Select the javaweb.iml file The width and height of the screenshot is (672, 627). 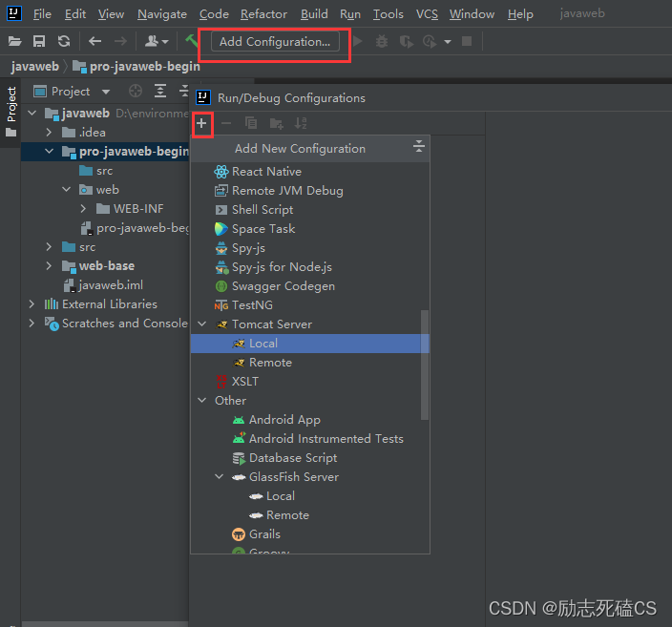pyautogui.click(x=103, y=285)
